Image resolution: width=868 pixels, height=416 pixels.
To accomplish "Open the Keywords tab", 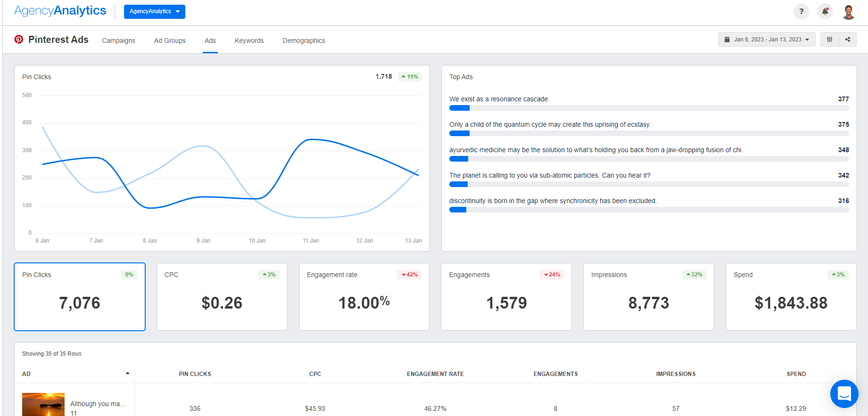I will [249, 41].
